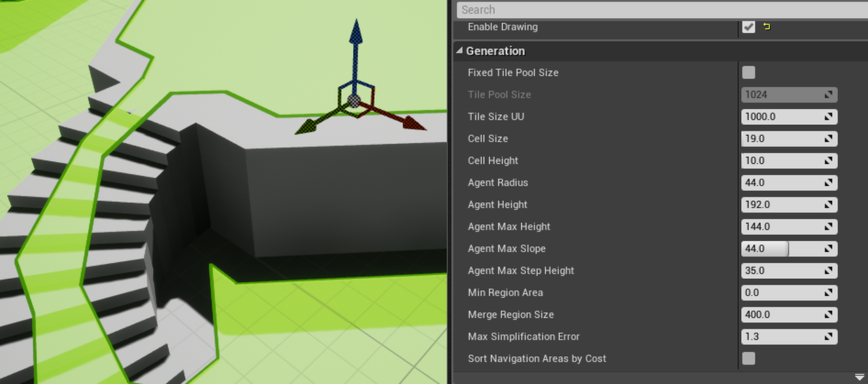Click the spin arrow icon in Cell Size field
Screen dimensions: 868x384
(828, 138)
